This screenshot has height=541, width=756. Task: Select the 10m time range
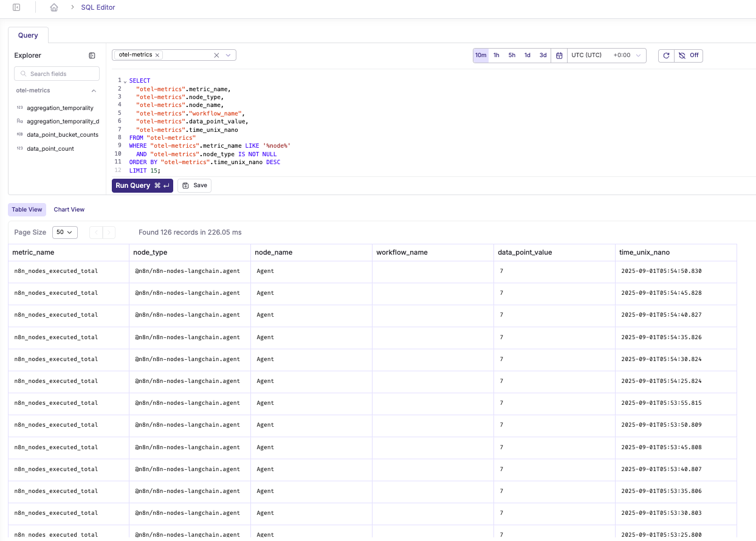click(481, 55)
